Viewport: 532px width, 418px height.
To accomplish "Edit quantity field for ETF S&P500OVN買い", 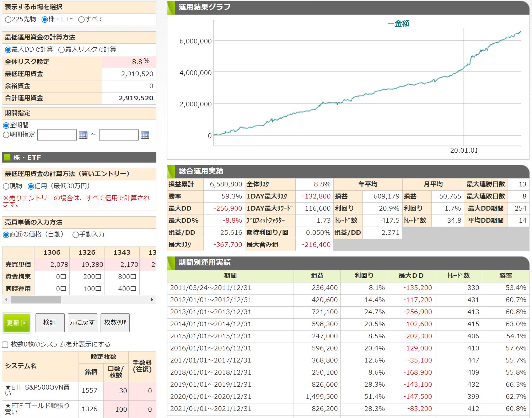I will (116, 391).
